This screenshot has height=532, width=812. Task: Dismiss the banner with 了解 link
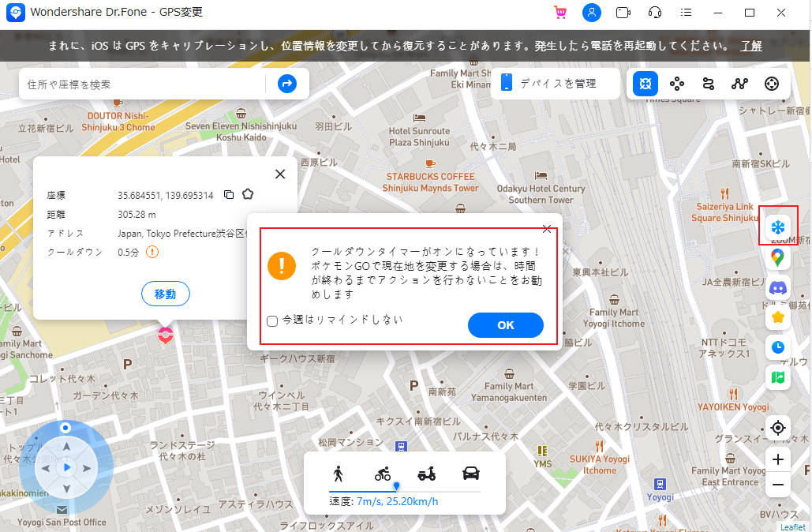[x=751, y=46]
